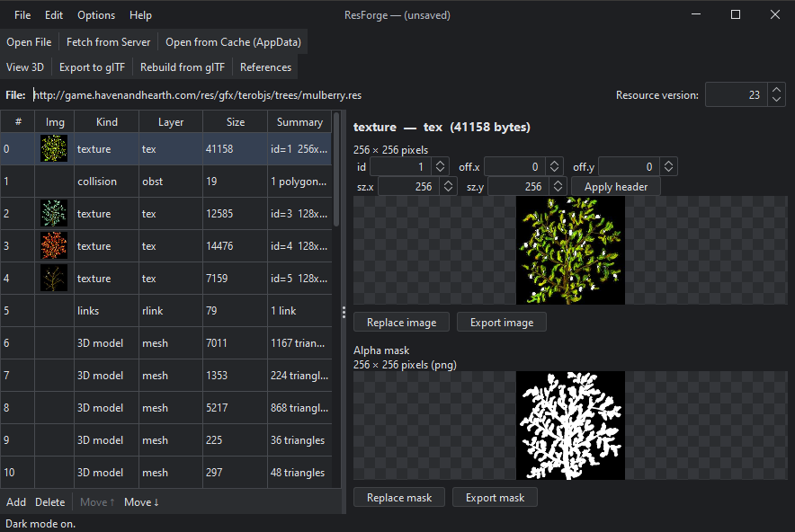Sort by the Size column header

pos(236,122)
